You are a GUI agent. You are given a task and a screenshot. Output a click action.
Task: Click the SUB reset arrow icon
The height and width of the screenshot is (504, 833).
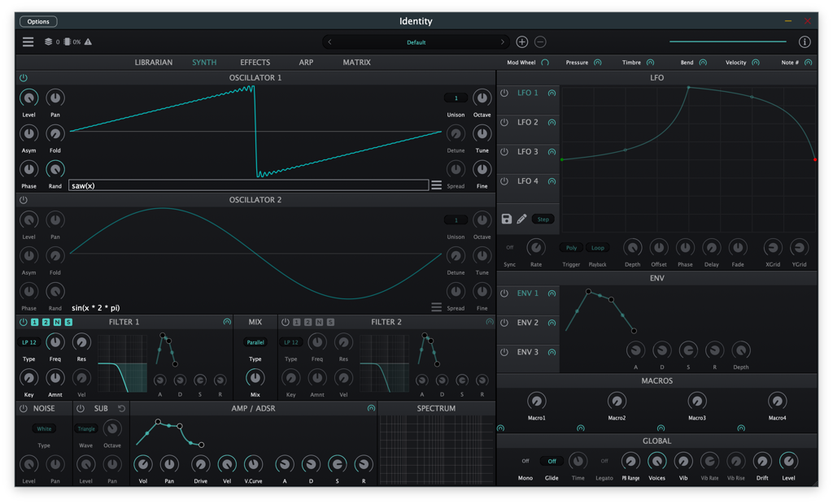pyautogui.click(x=122, y=408)
